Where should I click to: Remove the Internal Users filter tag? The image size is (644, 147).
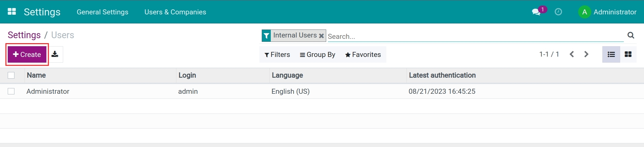(321, 36)
